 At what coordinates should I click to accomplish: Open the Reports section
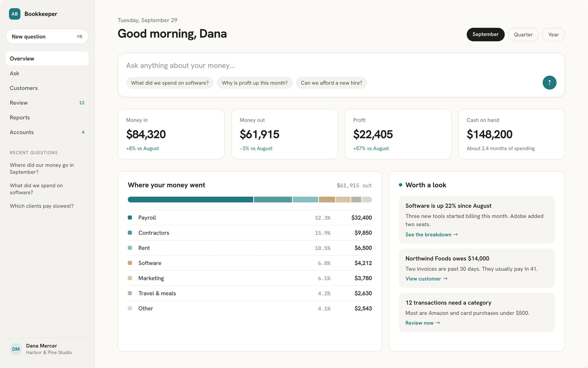[x=47, y=117]
